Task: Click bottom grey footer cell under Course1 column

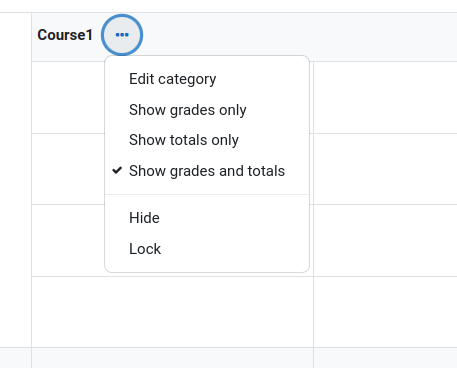Action: (172, 358)
